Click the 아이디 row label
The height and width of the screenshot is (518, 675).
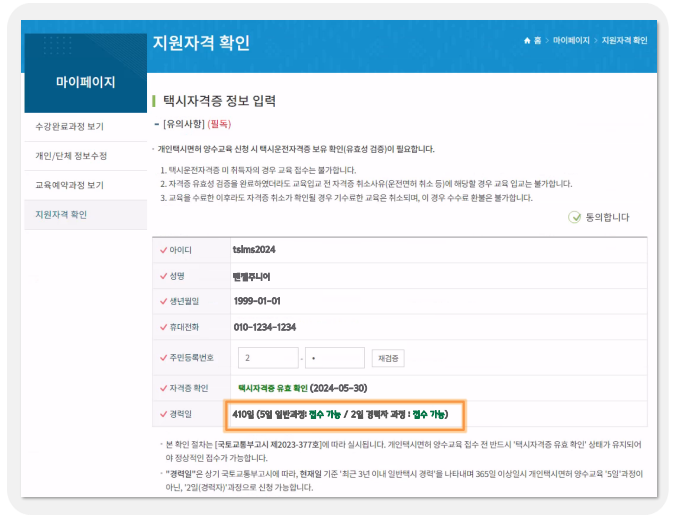[x=180, y=250]
